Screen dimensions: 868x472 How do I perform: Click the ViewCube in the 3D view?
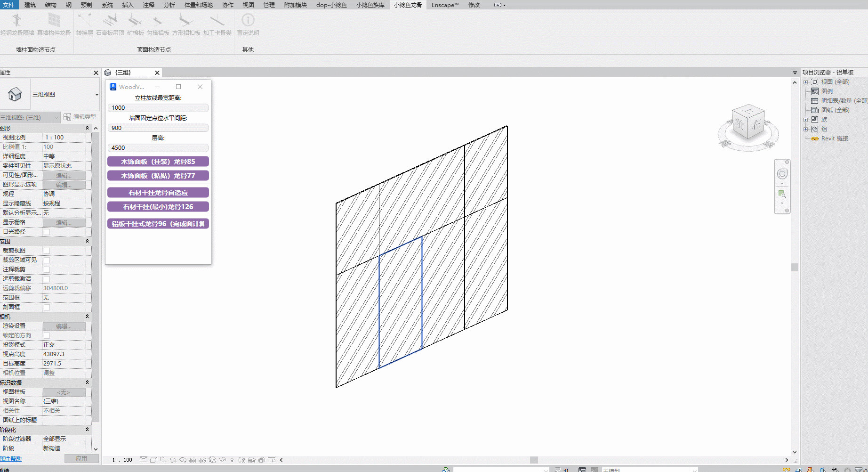[x=747, y=124]
